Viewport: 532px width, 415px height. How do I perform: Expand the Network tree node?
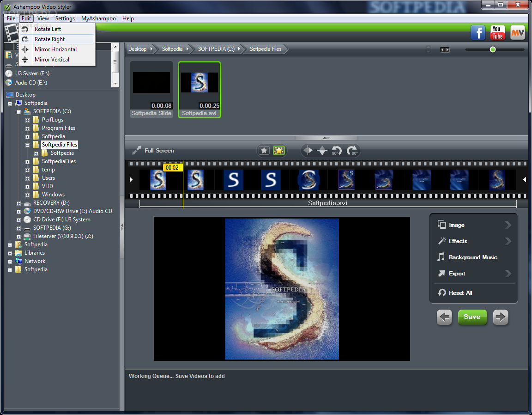click(10, 262)
